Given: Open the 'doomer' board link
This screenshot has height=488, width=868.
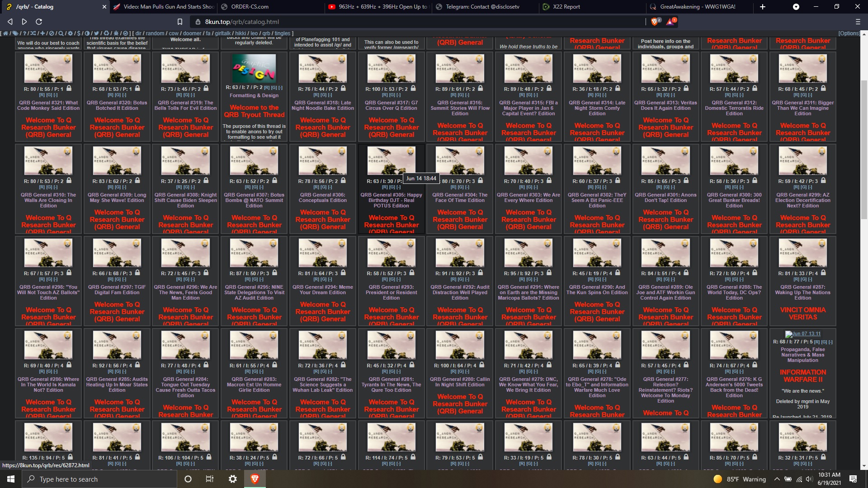Looking at the screenshot, I should [192, 33].
